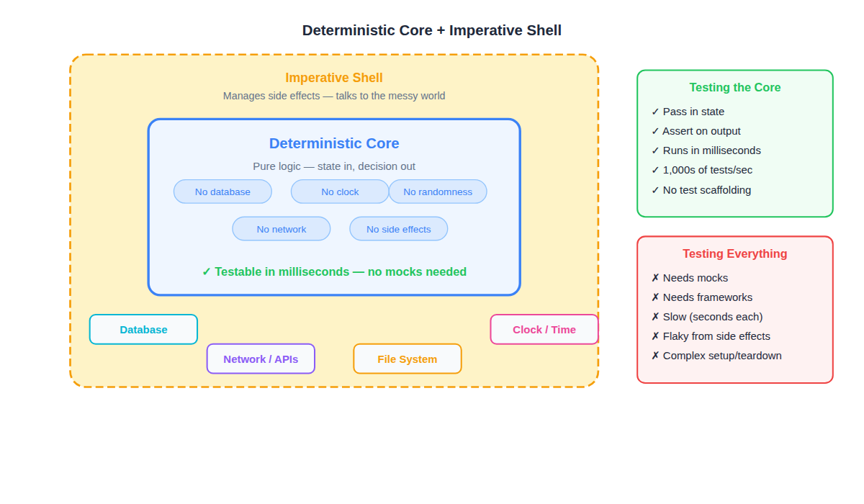Collapse the Imperative Shell dashed container
Image resolution: width=864 pixels, height=504 pixels.
(x=333, y=77)
